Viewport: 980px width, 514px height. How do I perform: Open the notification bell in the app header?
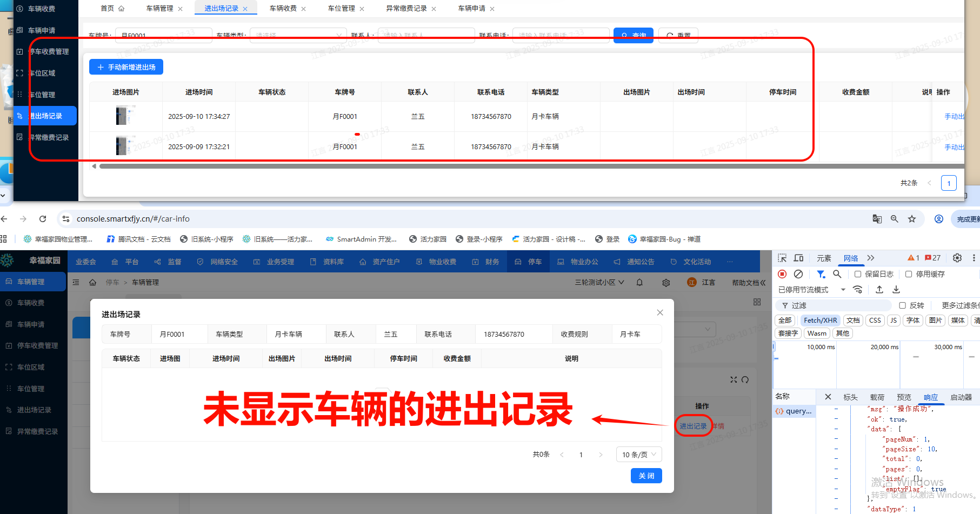click(639, 282)
